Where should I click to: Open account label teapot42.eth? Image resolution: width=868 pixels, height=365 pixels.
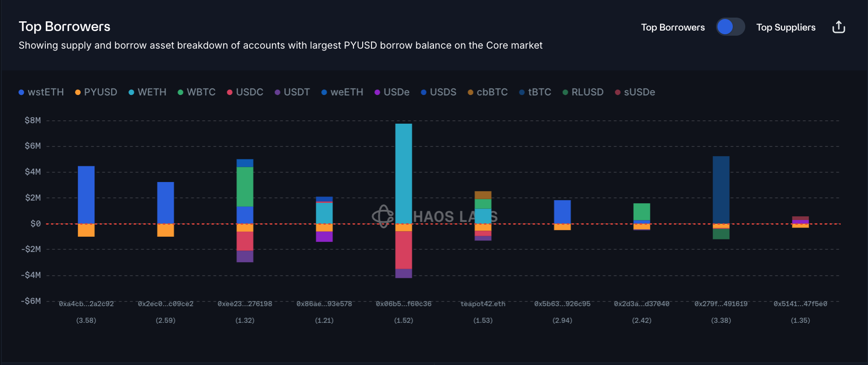pyautogui.click(x=483, y=304)
